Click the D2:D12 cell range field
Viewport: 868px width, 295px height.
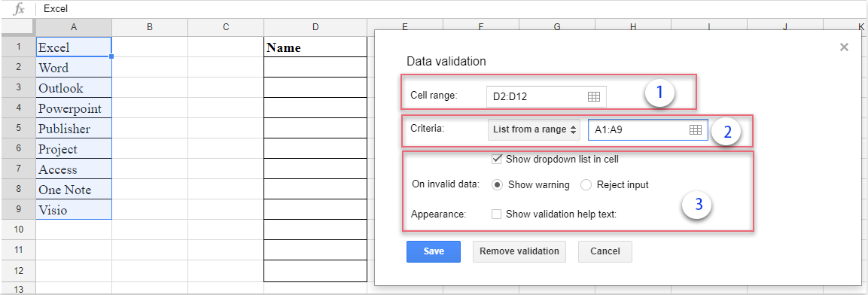point(547,96)
